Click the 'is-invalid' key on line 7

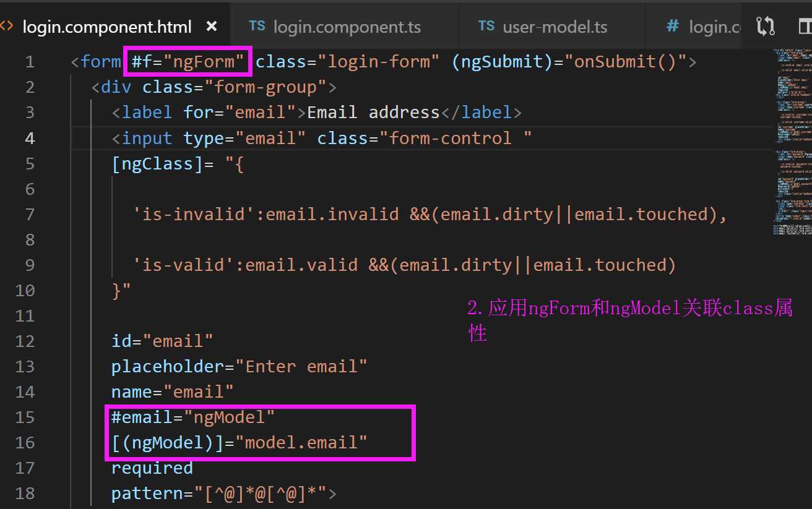click(x=194, y=214)
